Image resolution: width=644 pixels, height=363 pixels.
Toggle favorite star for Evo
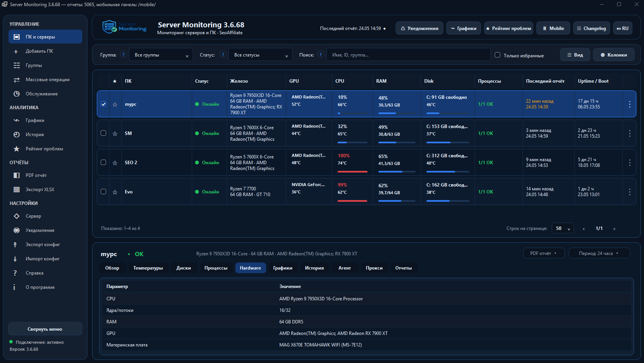pyautogui.click(x=115, y=192)
